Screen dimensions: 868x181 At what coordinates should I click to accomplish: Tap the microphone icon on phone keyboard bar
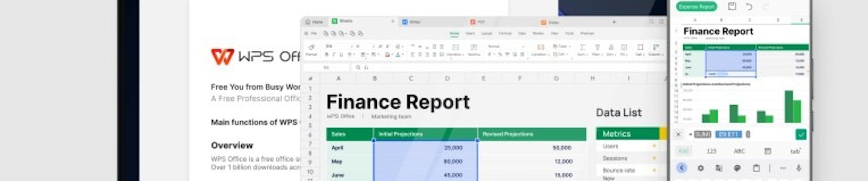tap(799, 168)
